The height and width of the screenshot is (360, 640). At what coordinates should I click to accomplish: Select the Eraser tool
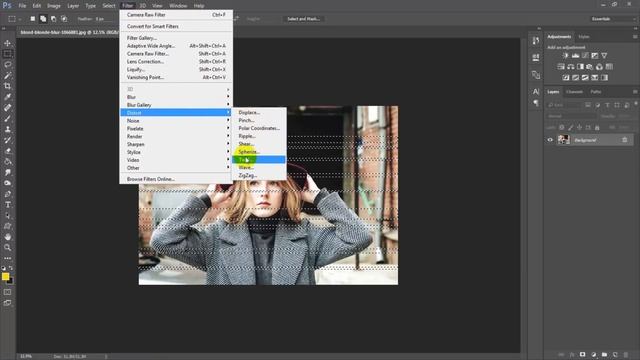pyautogui.click(x=7, y=151)
